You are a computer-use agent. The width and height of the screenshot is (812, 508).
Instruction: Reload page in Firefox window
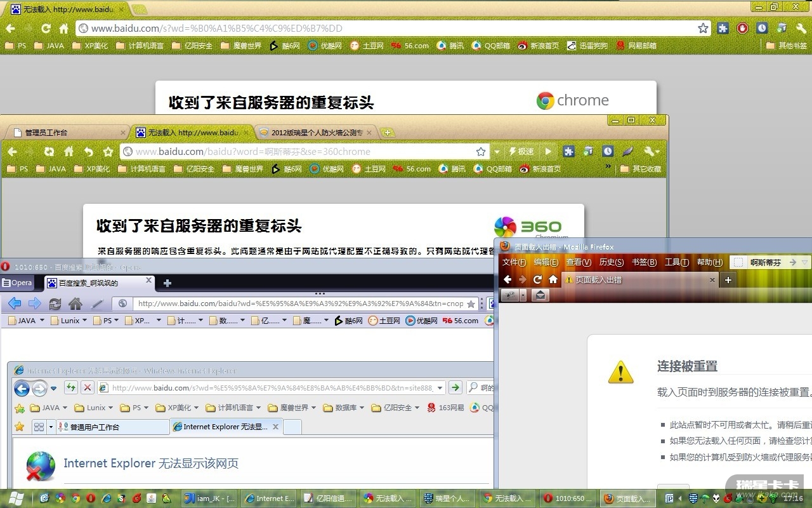point(537,279)
